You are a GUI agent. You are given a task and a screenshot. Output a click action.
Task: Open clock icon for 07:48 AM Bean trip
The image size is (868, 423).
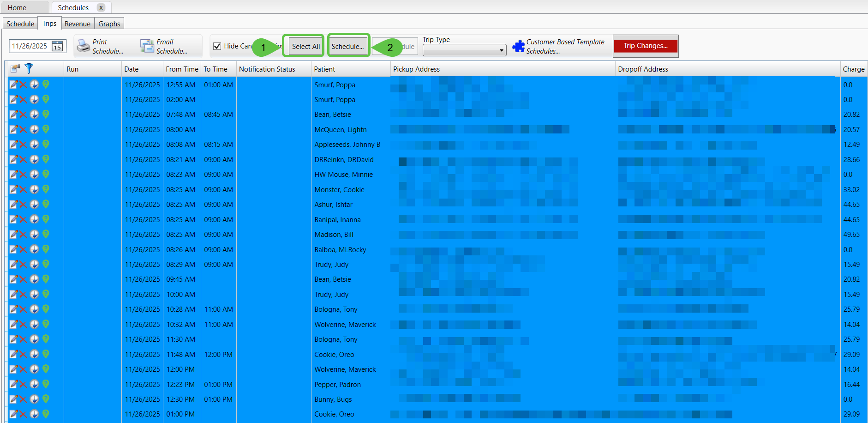click(34, 114)
